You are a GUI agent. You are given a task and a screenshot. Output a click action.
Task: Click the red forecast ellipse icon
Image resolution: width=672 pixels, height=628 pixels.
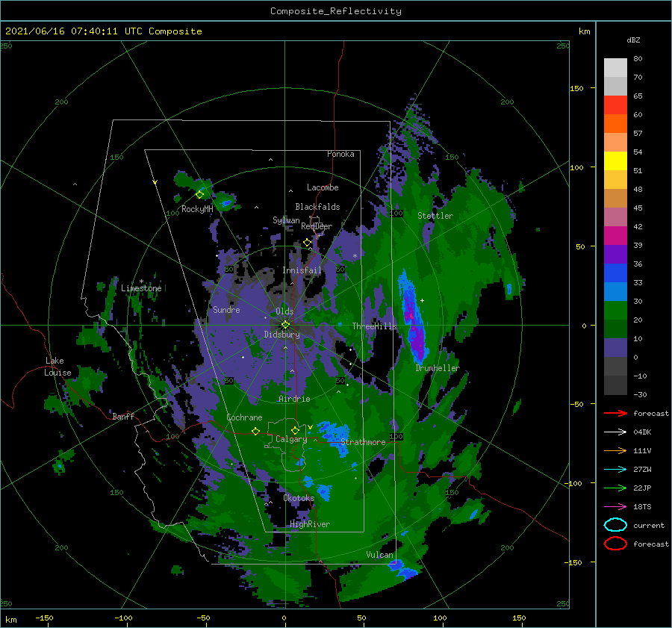coord(615,544)
